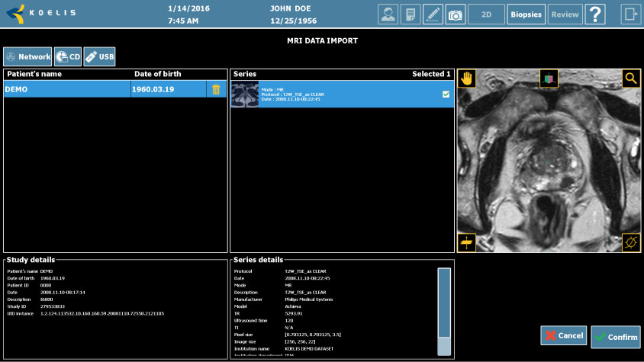The image size is (644, 362).
Task: Switch to 2D mode tab
Action: [486, 14]
